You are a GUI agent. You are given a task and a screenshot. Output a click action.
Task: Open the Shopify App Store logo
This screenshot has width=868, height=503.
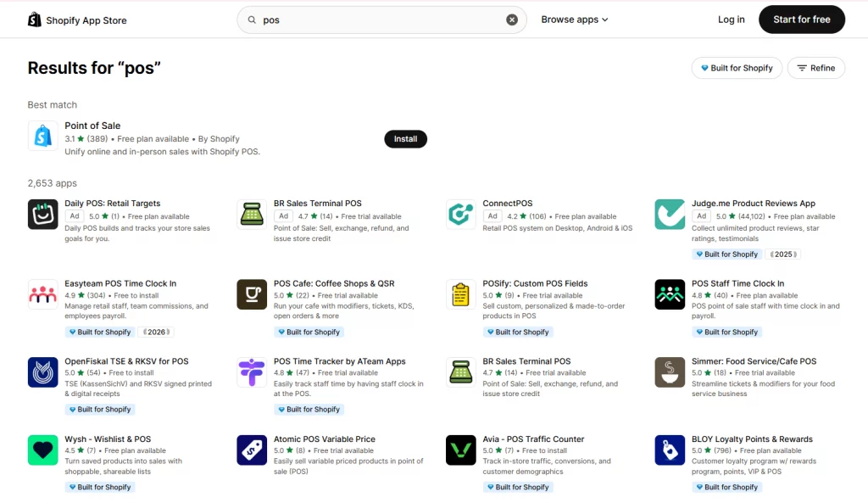click(77, 20)
